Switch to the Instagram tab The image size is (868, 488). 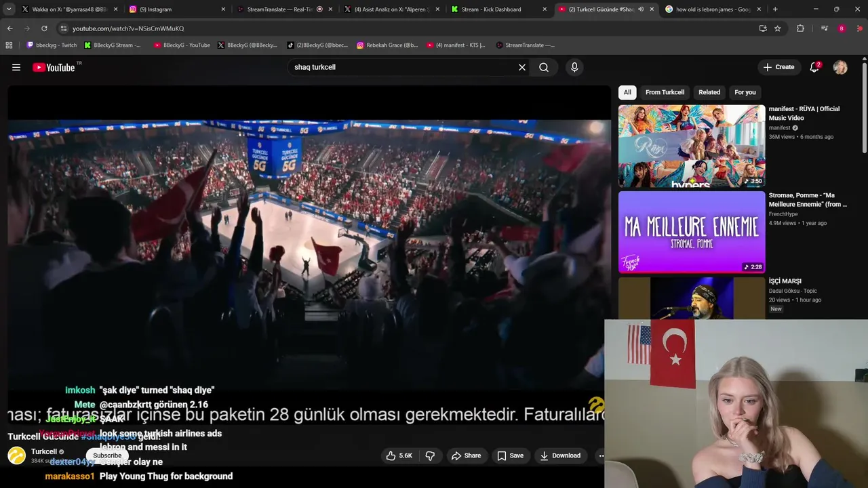(176, 9)
